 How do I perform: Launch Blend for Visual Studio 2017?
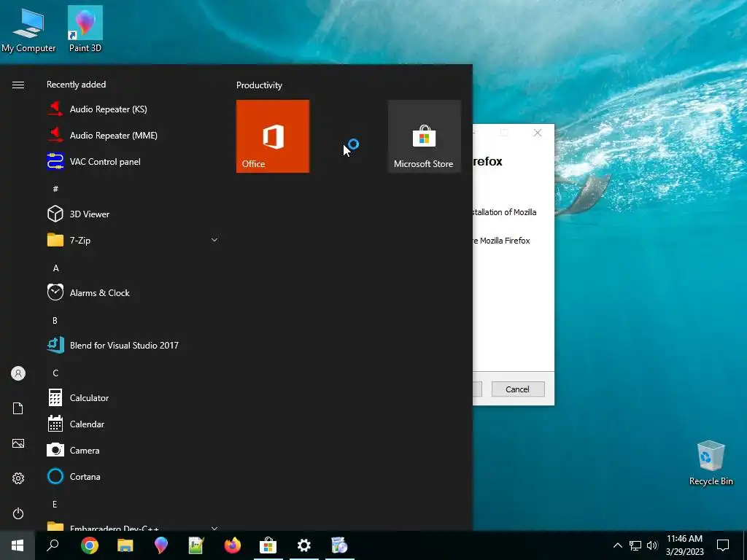tap(133, 345)
